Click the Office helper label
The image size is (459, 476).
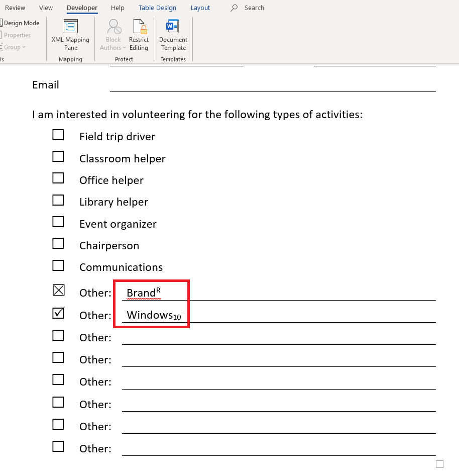coord(111,180)
